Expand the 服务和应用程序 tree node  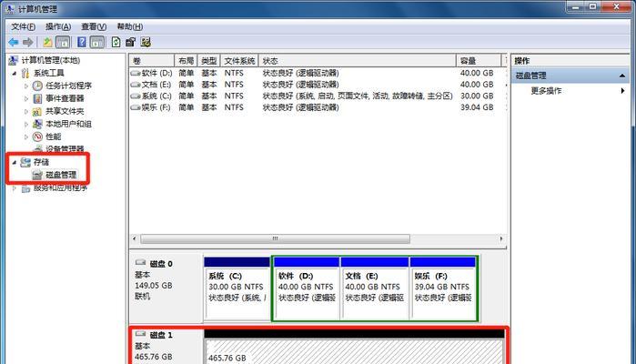15,188
